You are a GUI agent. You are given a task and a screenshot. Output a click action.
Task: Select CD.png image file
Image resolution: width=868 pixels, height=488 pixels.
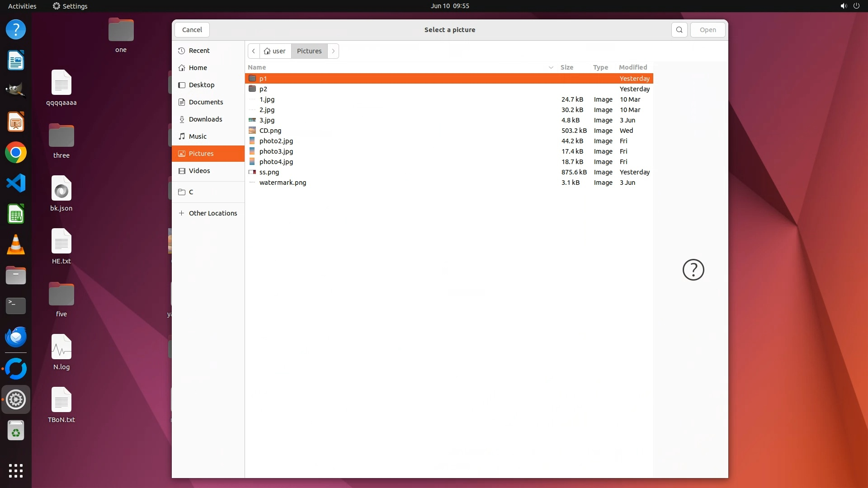pyautogui.click(x=270, y=131)
